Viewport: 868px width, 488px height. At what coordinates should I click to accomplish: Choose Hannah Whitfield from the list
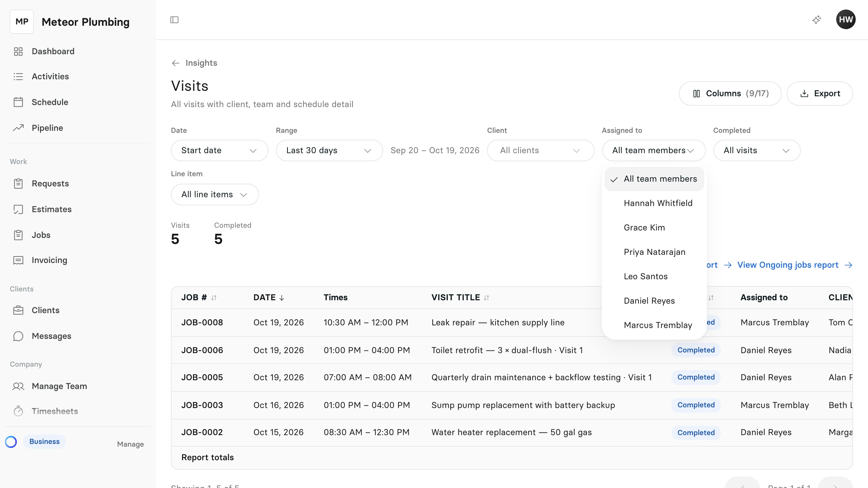tap(654, 203)
